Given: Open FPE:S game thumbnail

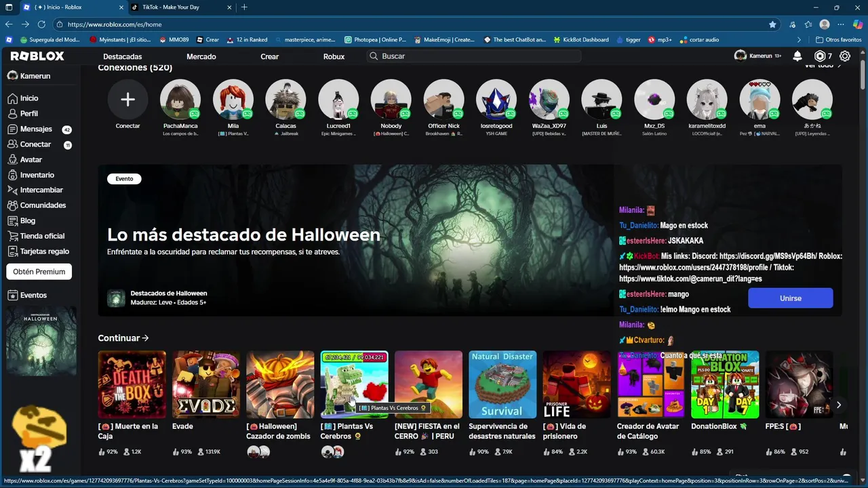Looking at the screenshot, I should [x=800, y=384].
